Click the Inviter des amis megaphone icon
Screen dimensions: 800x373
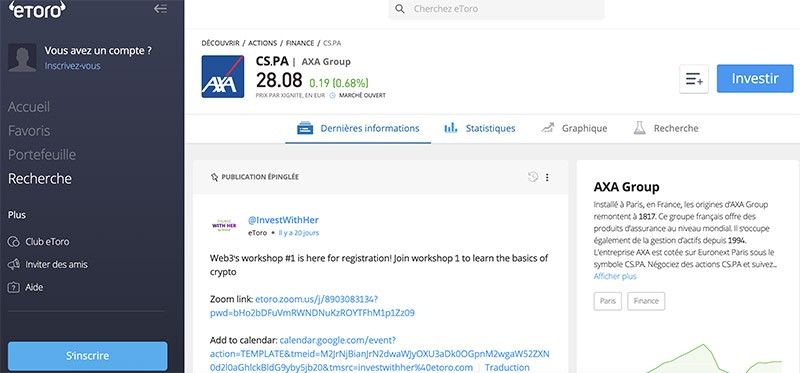click(x=14, y=264)
